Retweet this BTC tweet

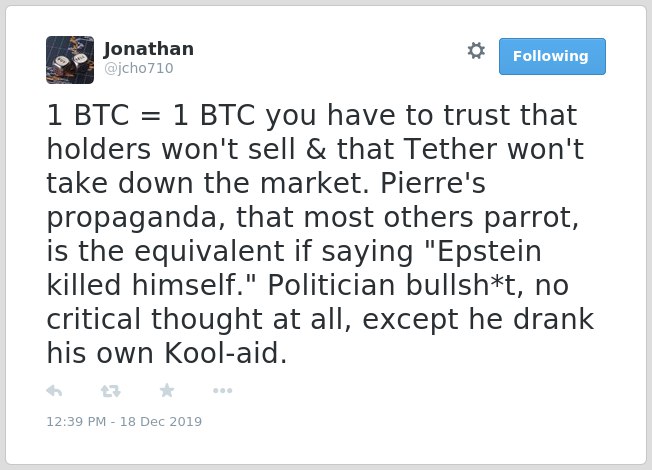111,391
